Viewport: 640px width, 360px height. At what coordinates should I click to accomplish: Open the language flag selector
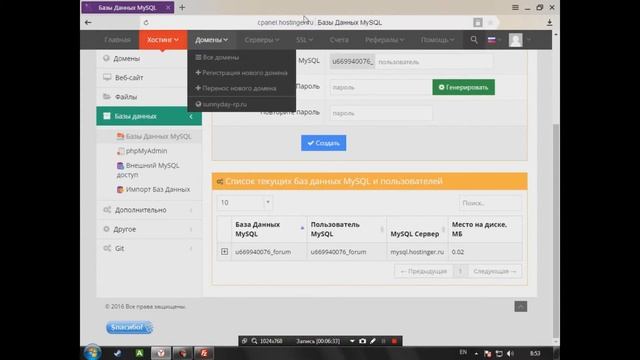494,40
